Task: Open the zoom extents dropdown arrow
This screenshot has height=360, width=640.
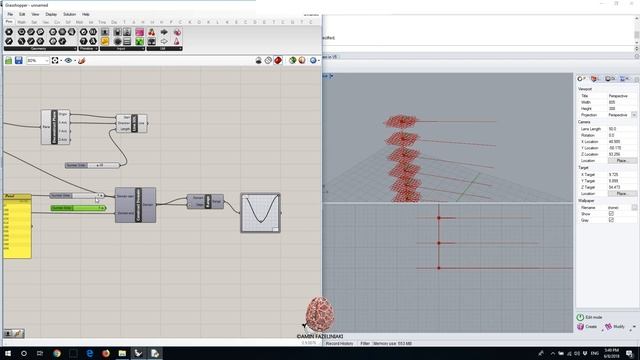Action: click(x=61, y=61)
